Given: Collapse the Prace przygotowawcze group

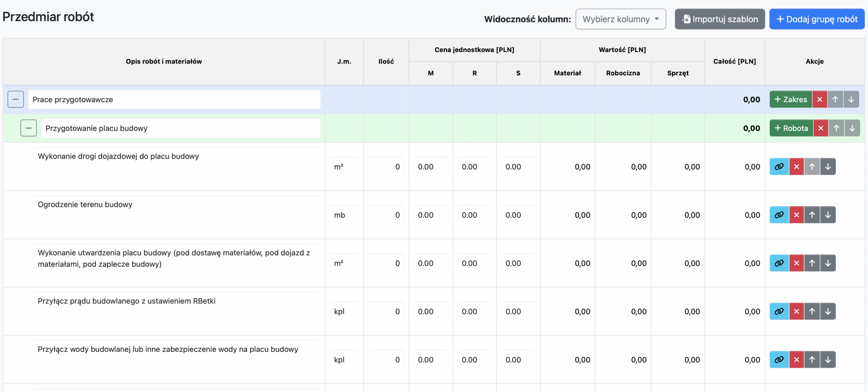Looking at the screenshot, I should (16, 99).
